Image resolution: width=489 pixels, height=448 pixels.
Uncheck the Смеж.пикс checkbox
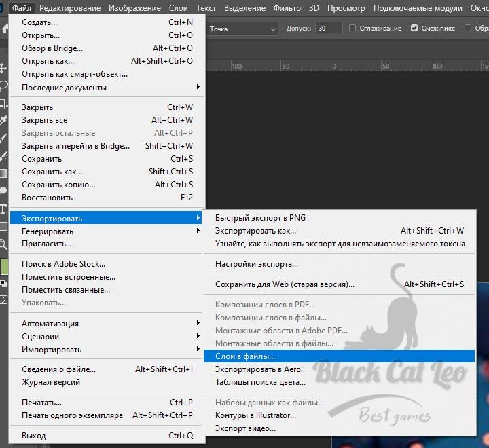414,28
